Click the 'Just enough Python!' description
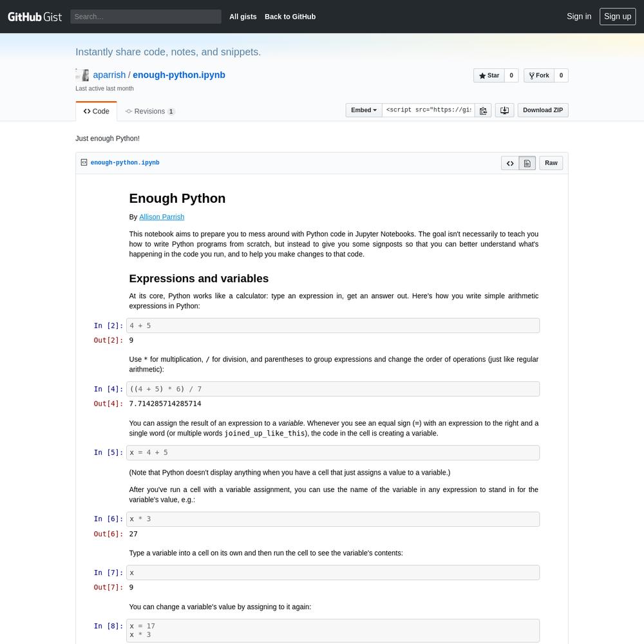This screenshot has height=644, width=644. pos(108,138)
